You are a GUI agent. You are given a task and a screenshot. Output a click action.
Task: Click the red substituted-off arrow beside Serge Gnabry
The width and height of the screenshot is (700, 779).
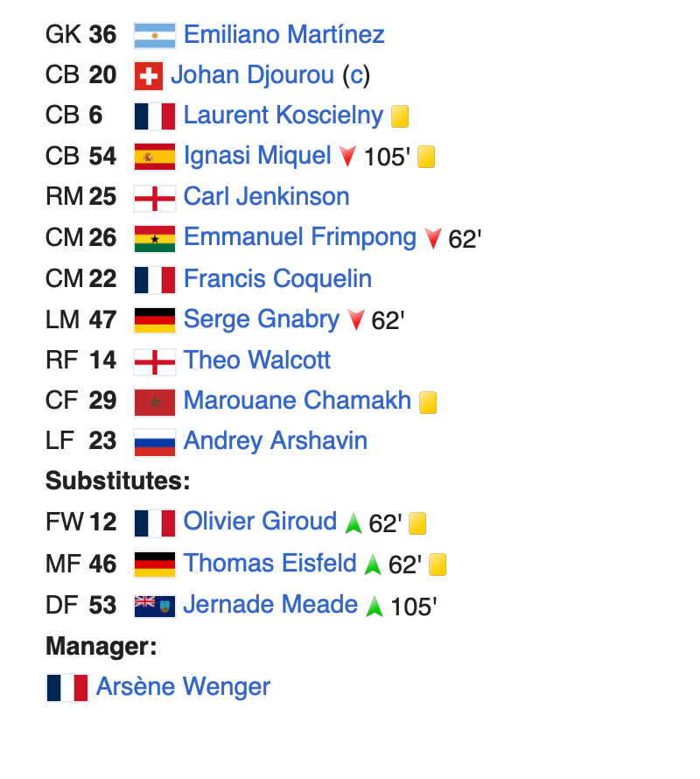click(355, 320)
